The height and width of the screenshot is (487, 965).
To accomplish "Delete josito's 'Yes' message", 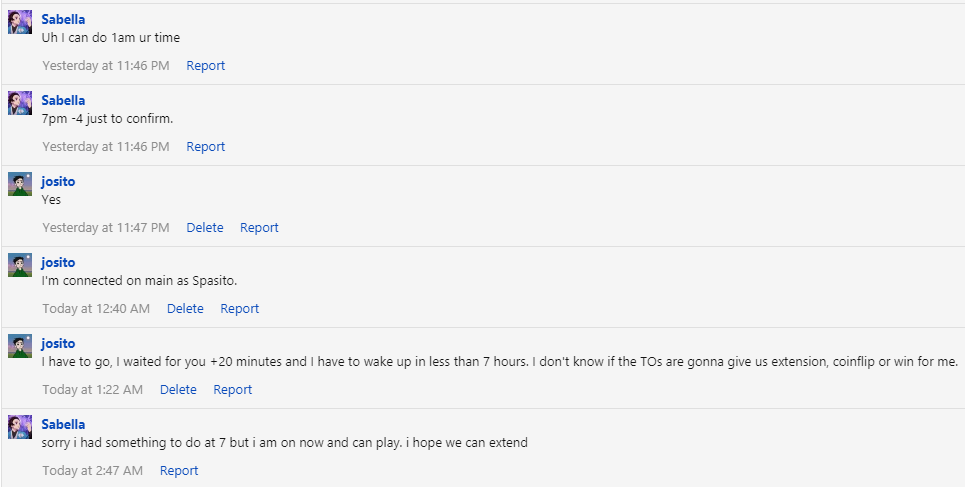I will click(205, 228).
